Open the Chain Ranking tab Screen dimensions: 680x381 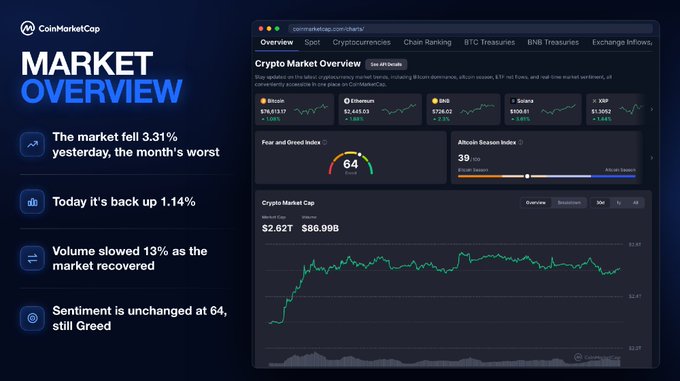pos(428,42)
